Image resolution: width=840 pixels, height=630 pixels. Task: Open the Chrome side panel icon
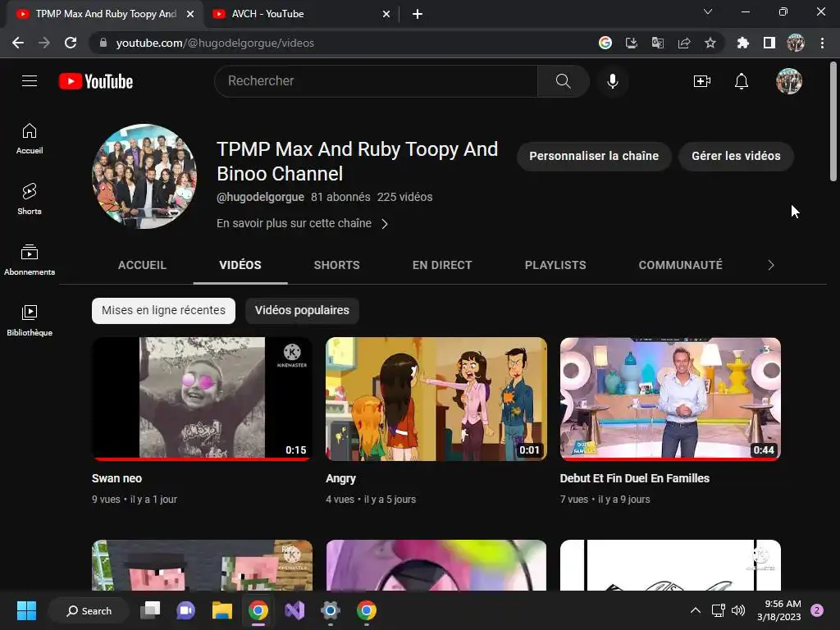click(x=769, y=43)
